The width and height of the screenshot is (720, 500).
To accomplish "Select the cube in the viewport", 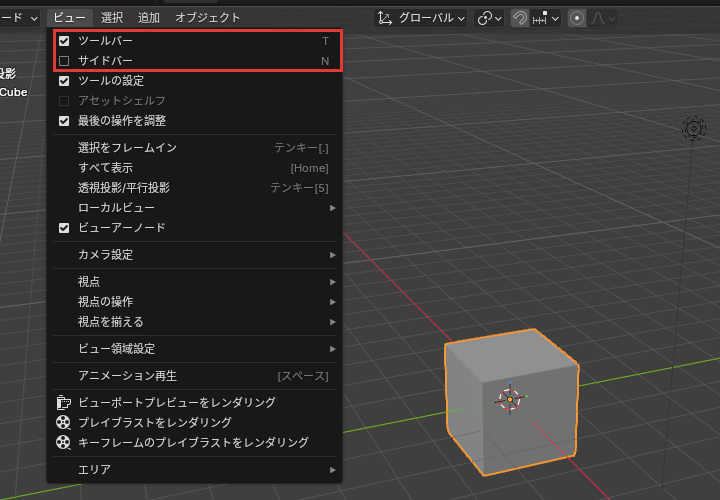I will pyautogui.click(x=512, y=402).
